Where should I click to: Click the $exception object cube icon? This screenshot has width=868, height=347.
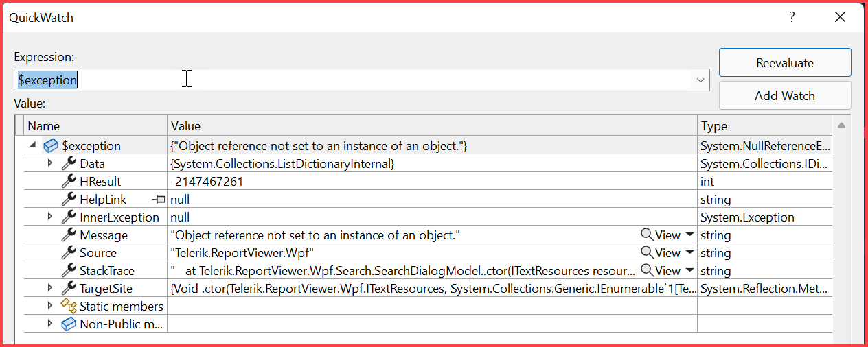coord(51,146)
